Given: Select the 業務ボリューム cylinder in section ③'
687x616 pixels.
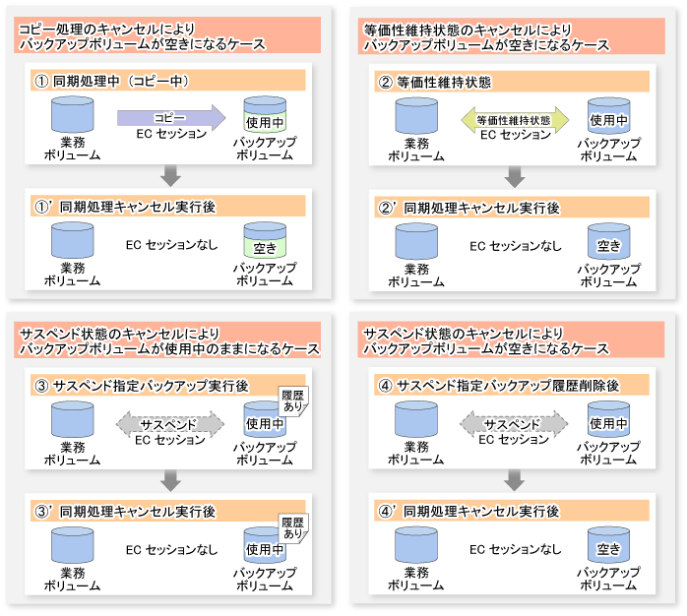Looking at the screenshot, I should tap(72, 547).
